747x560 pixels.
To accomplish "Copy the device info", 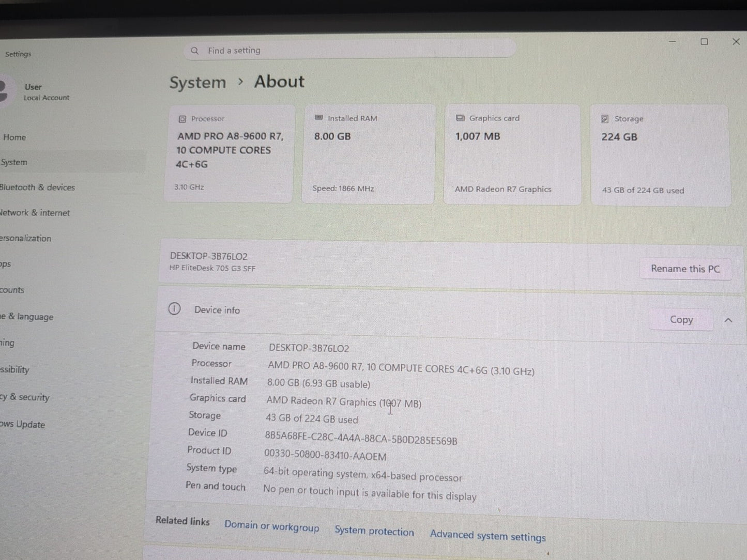I will (681, 320).
